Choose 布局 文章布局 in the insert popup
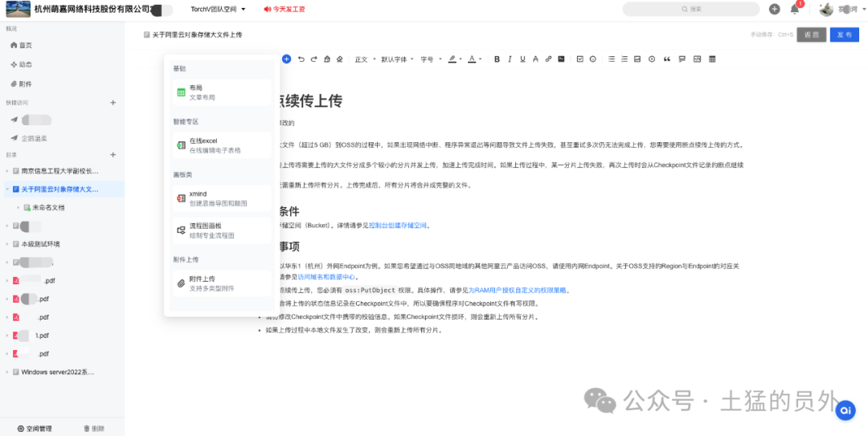The width and height of the screenshot is (868, 436). point(222,92)
